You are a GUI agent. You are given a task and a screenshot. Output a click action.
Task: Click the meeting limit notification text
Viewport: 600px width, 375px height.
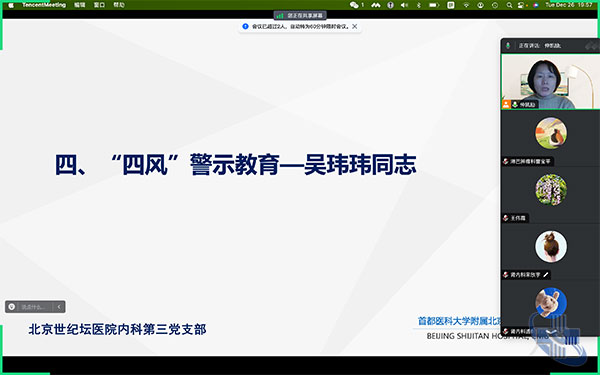click(300, 26)
